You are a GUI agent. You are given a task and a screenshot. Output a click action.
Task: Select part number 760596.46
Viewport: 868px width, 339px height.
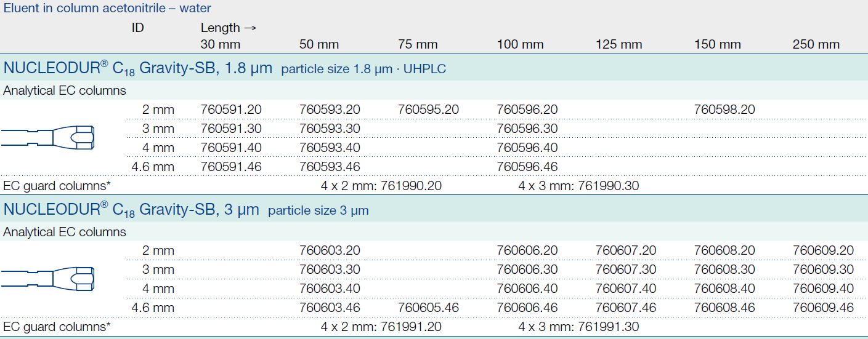527,167
